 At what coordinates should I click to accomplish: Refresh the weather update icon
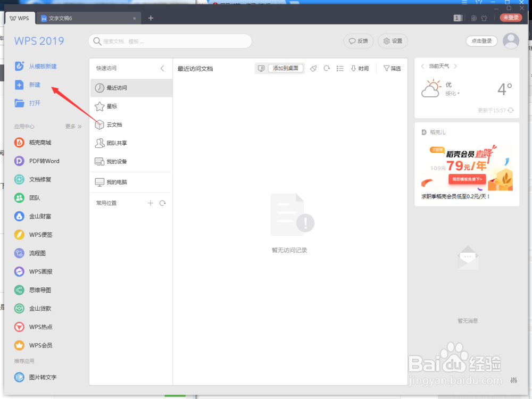point(511,110)
